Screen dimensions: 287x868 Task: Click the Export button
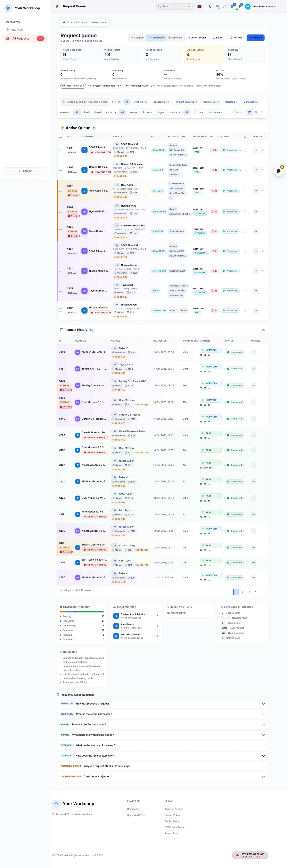click(218, 38)
